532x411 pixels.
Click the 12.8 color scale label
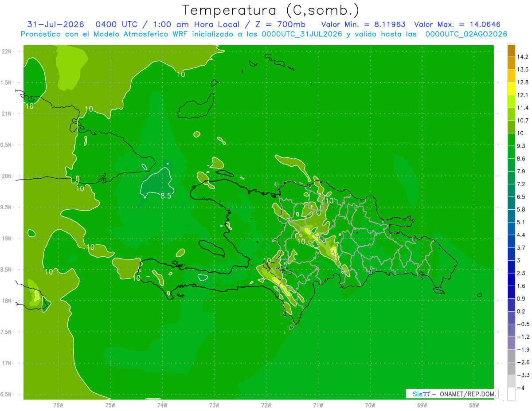point(523,82)
